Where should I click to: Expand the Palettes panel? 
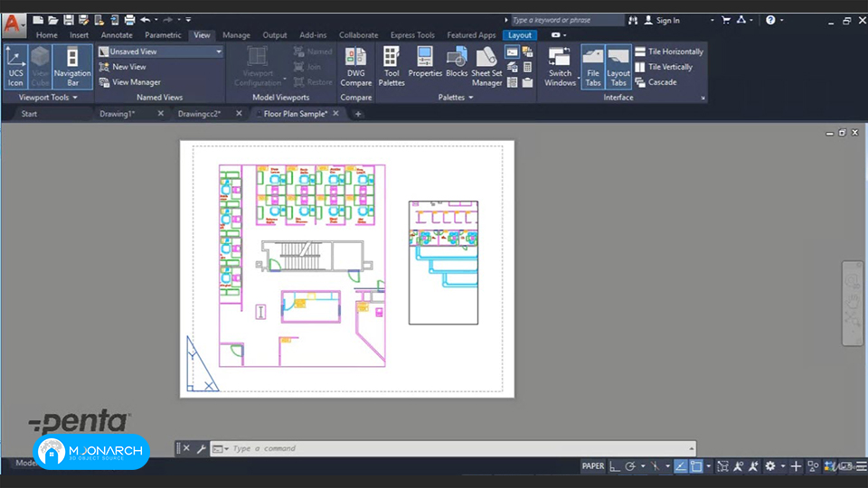[x=456, y=98]
